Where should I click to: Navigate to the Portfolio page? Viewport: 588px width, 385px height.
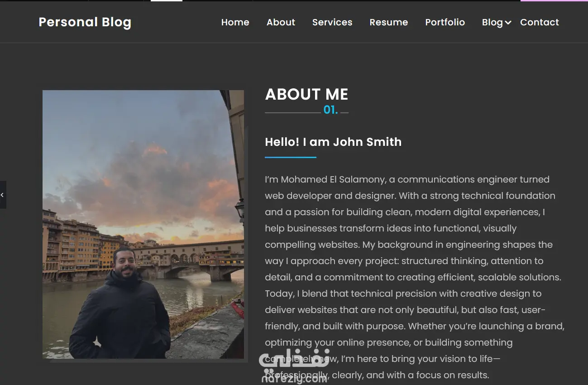click(x=445, y=22)
